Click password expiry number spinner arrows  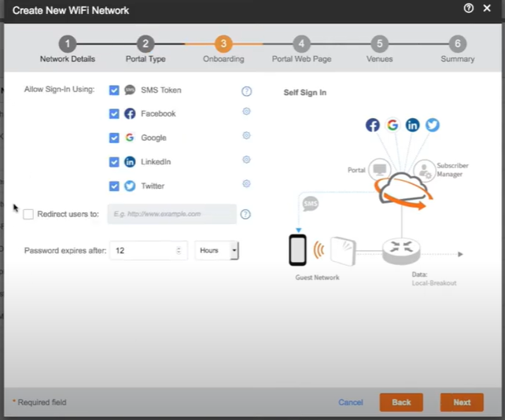pos(179,251)
